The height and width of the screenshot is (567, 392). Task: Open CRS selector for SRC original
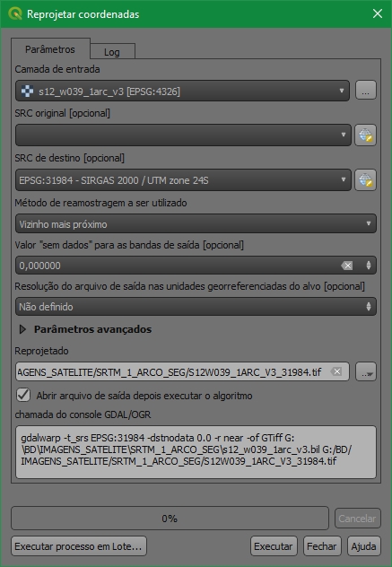(x=365, y=135)
